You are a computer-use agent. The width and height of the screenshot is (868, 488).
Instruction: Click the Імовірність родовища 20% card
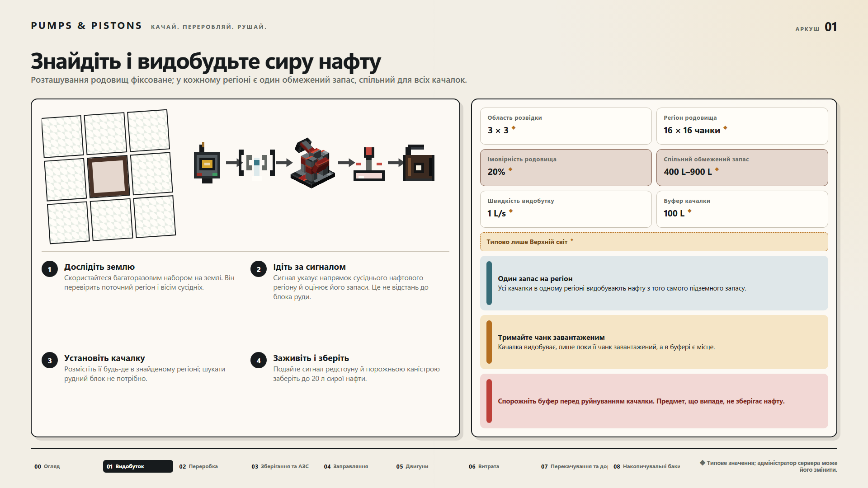click(x=566, y=168)
